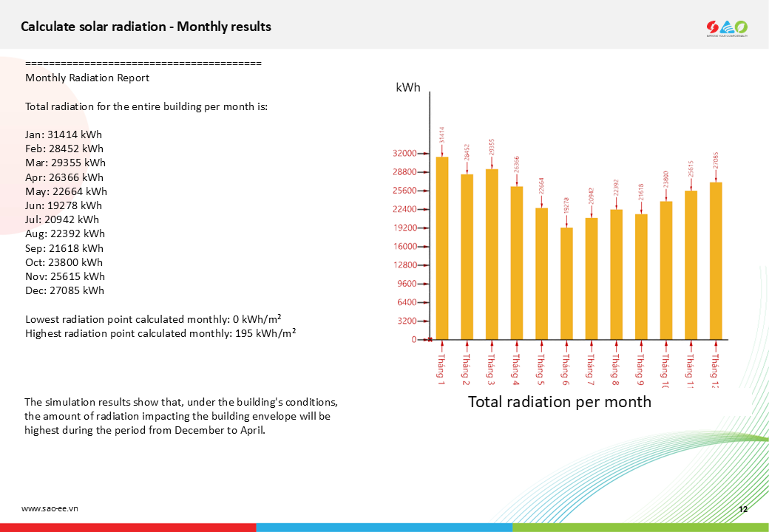
Task: Click the 'Apr: 26366 kWh' line
Action: [x=64, y=177]
